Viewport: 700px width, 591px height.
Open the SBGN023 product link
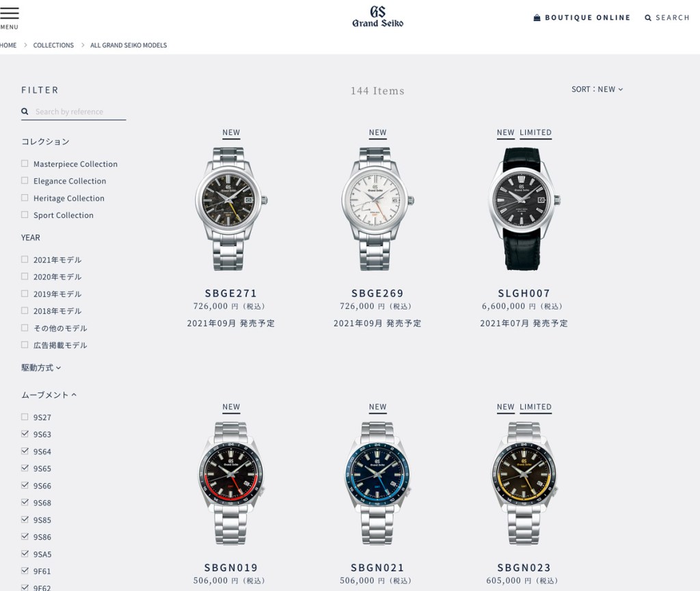point(524,567)
